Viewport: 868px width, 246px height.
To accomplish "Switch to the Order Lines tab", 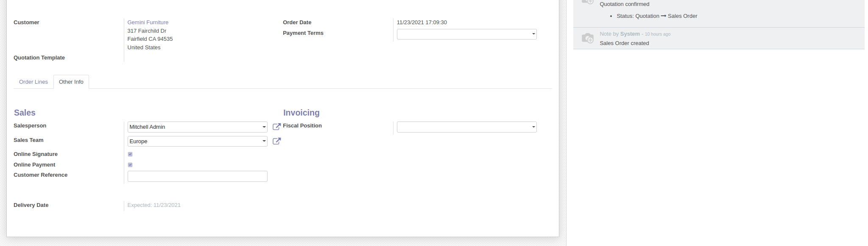I will pos(33,82).
